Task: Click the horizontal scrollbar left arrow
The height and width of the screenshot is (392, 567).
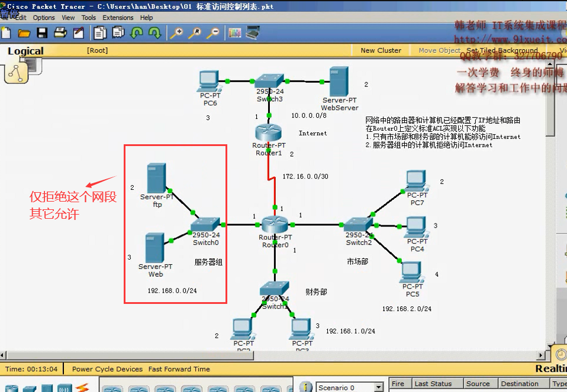Action: [x=3, y=355]
